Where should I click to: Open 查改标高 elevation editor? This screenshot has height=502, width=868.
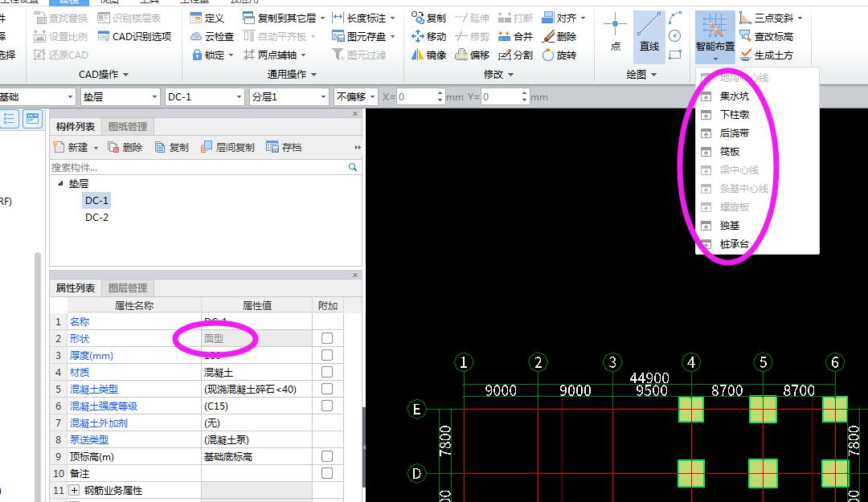[x=767, y=36]
